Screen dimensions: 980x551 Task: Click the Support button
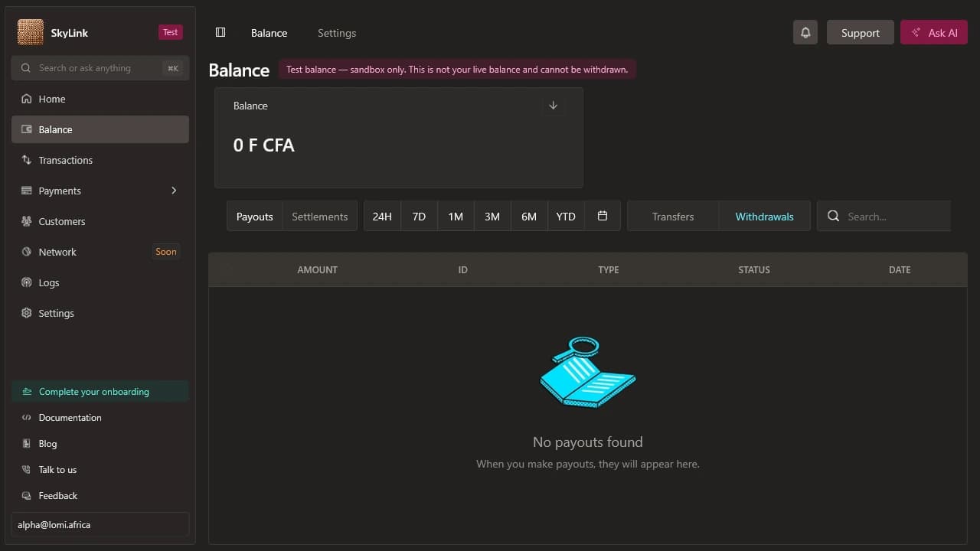pos(861,32)
